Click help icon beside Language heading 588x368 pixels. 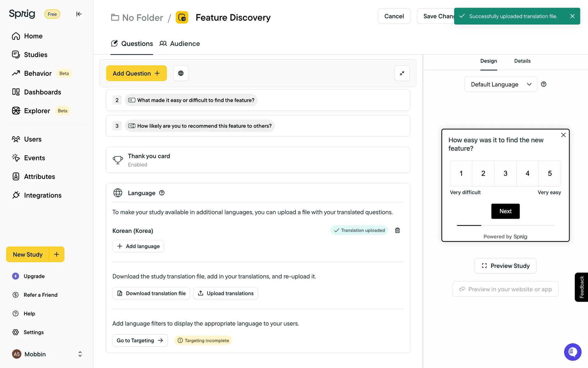coord(162,193)
